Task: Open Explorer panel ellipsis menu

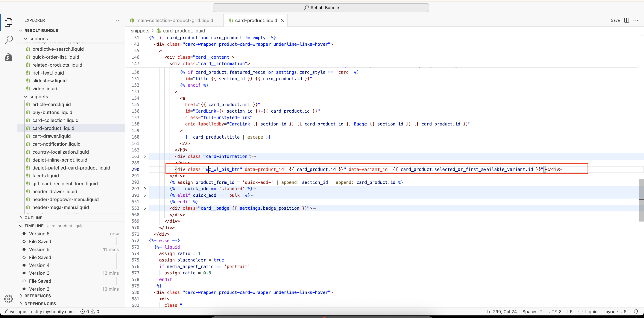Action: coord(117,20)
